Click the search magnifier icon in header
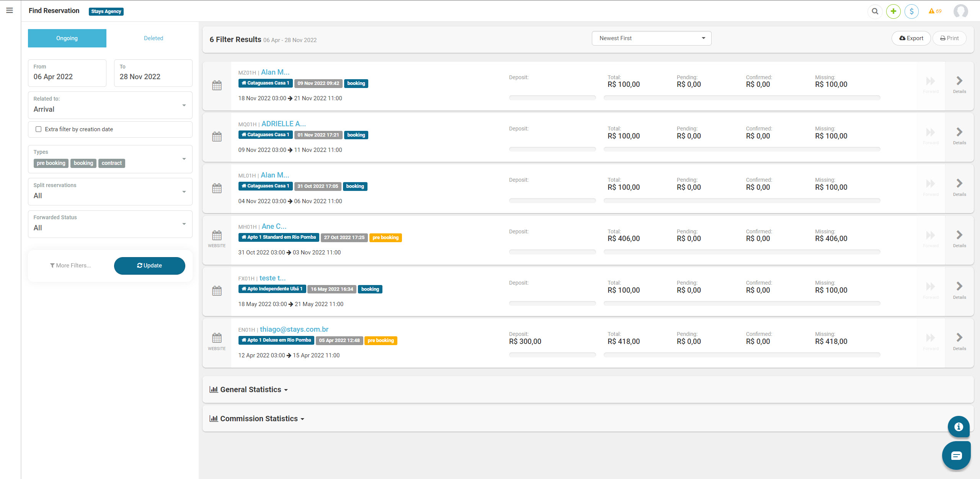The image size is (980, 479). (875, 11)
